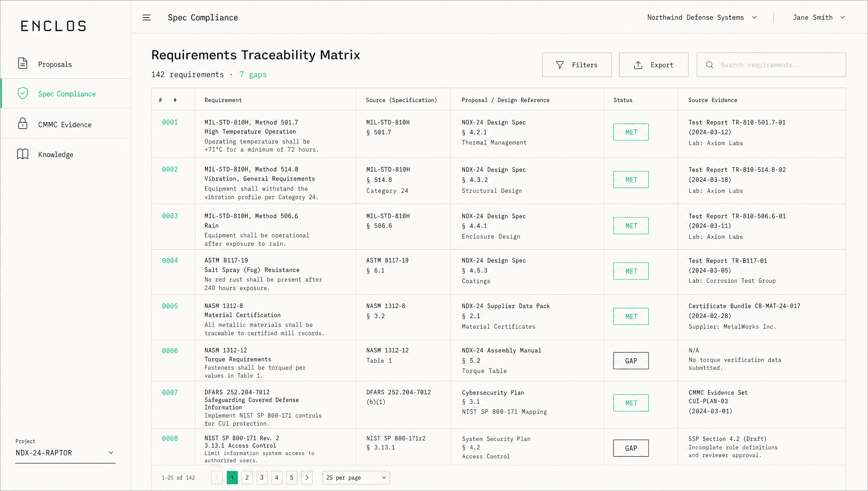Select Test Report TR-810-501.7-01 evidence
Image resolution: width=868 pixels, height=491 pixels.
click(x=737, y=122)
